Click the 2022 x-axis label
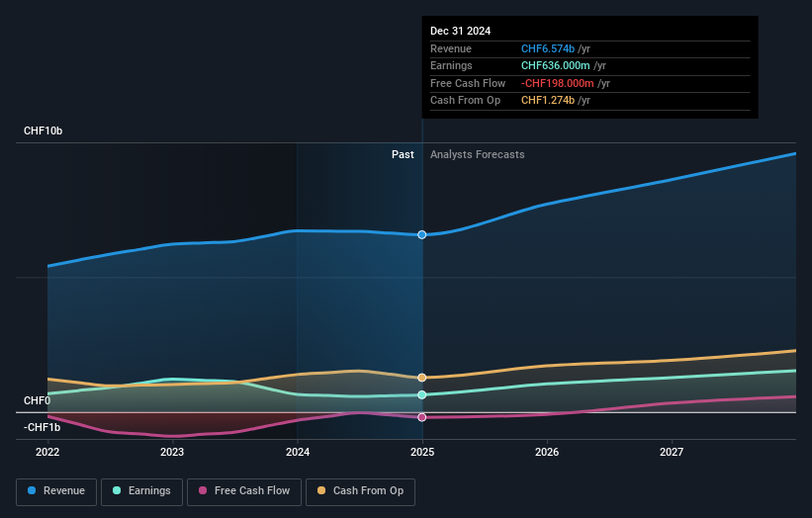812x518 pixels. (47, 452)
